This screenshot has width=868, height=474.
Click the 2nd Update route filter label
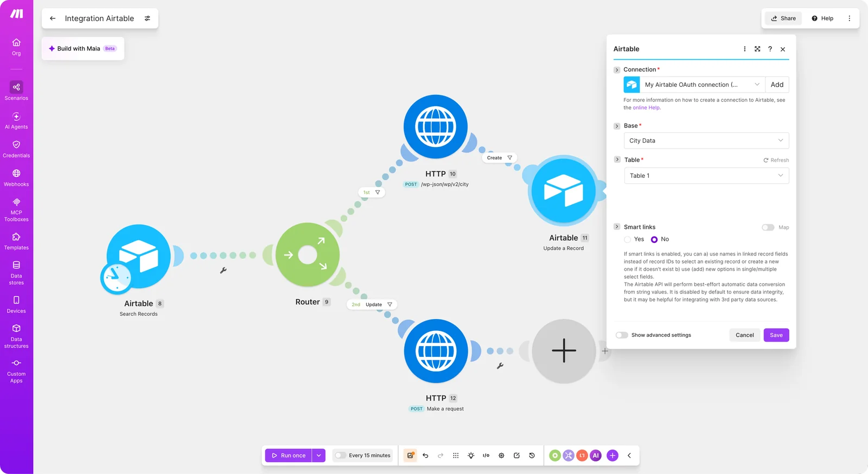click(372, 305)
